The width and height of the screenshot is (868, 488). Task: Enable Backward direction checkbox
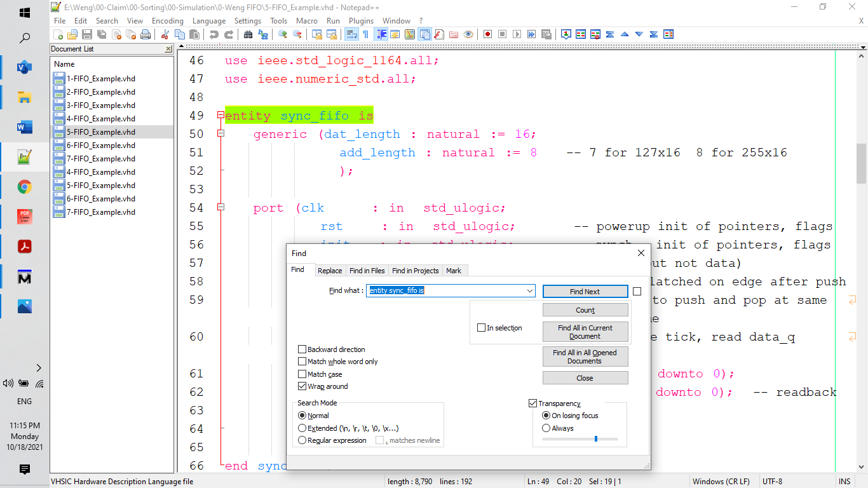click(302, 349)
